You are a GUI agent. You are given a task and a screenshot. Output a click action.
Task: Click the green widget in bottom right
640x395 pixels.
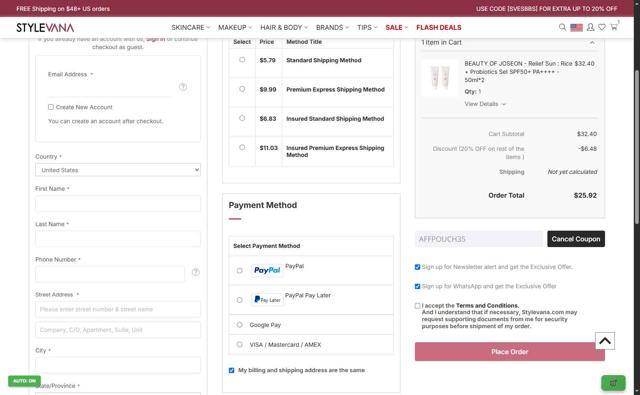pyautogui.click(x=613, y=383)
